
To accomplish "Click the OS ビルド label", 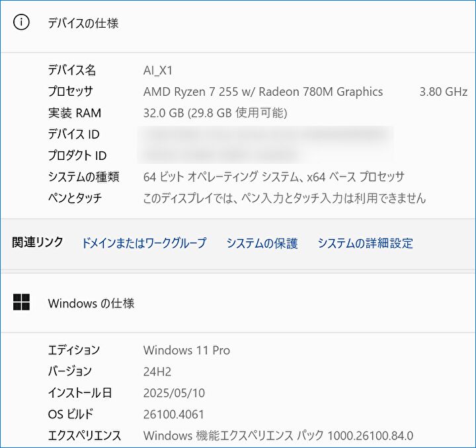I will [x=71, y=414].
